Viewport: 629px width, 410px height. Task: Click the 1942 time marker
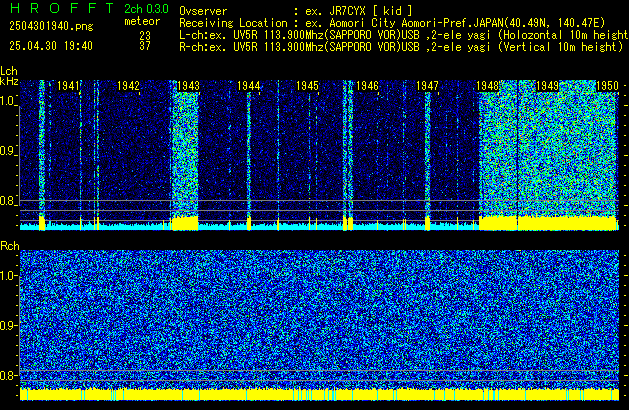128,86
